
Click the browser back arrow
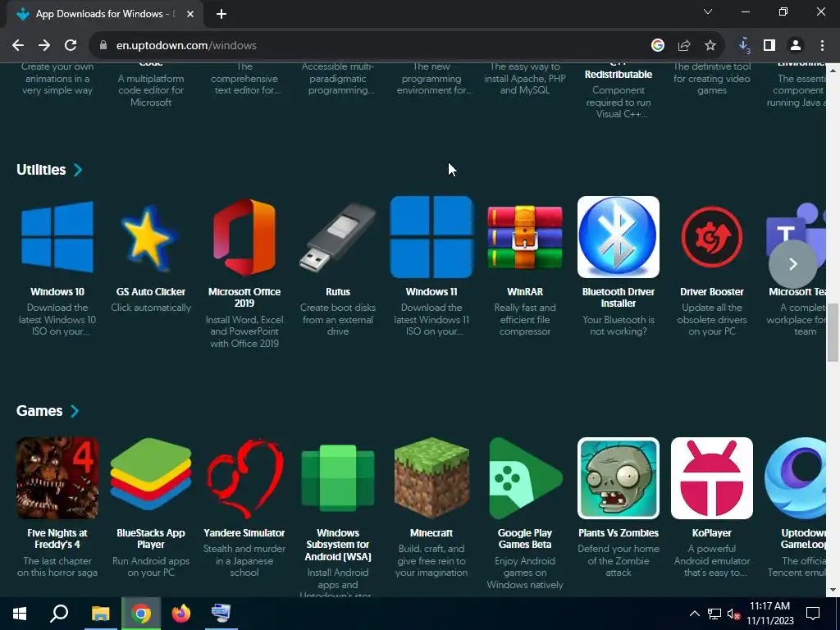[18, 46]
